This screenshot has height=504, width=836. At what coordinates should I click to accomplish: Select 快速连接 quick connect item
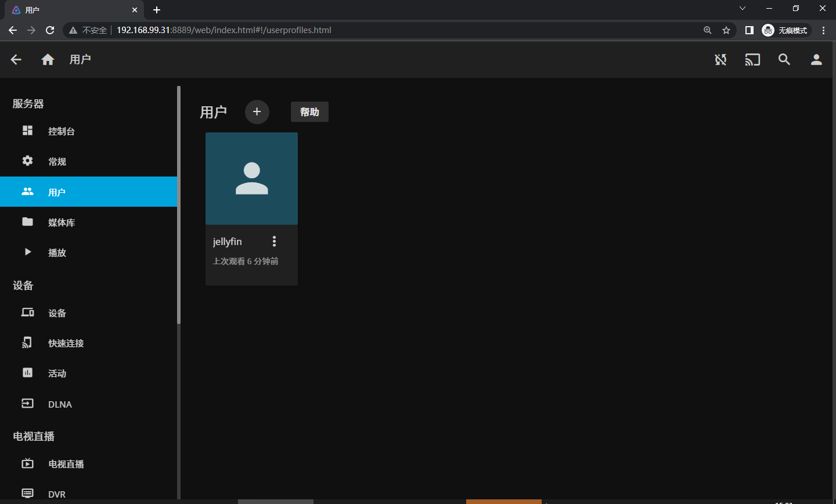66,343
